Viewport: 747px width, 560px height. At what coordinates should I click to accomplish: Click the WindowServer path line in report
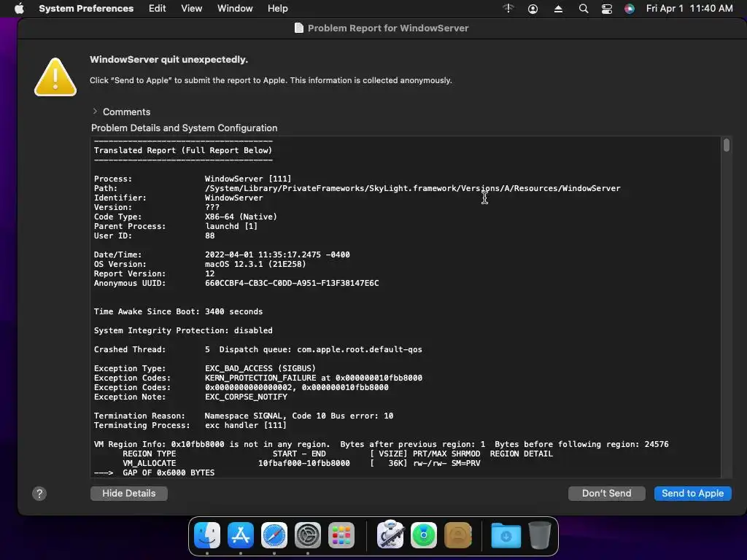tap(357, 189)
